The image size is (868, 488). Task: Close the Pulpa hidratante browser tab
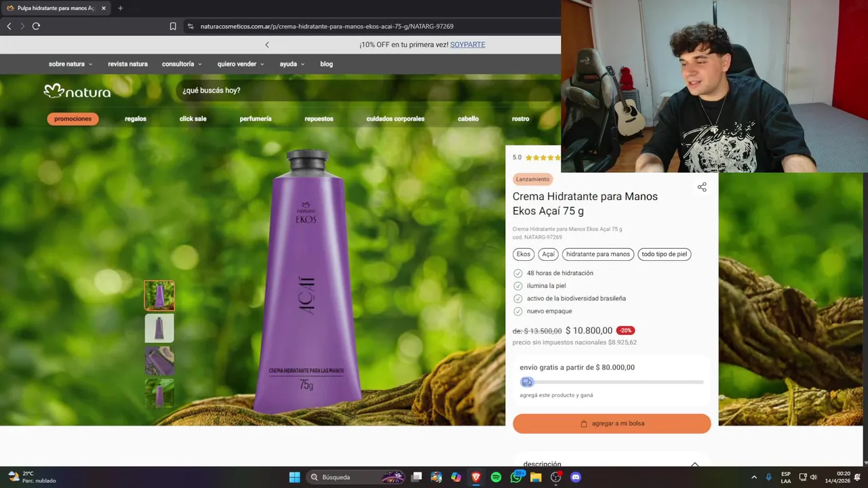coord(104,8)
